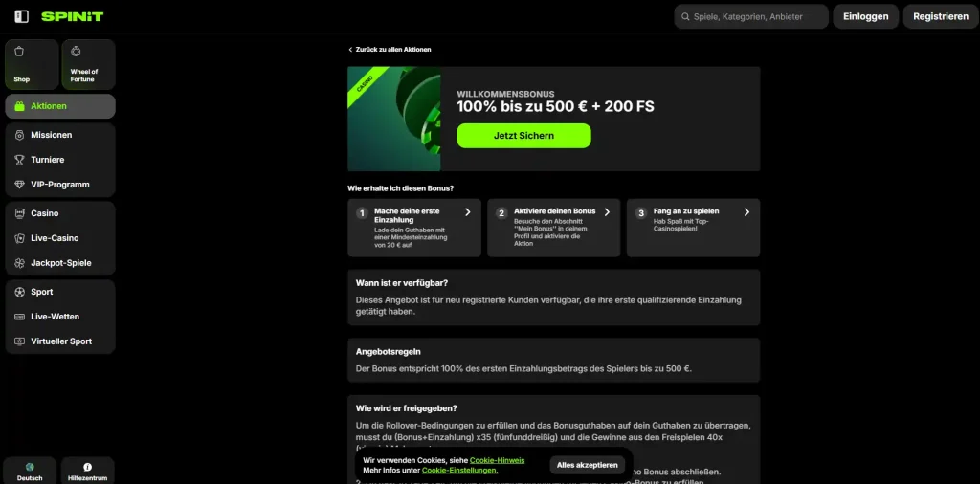This screenshot has width=980, height=484.
Task: Open the Shop tile
Action: pos(32,64)
